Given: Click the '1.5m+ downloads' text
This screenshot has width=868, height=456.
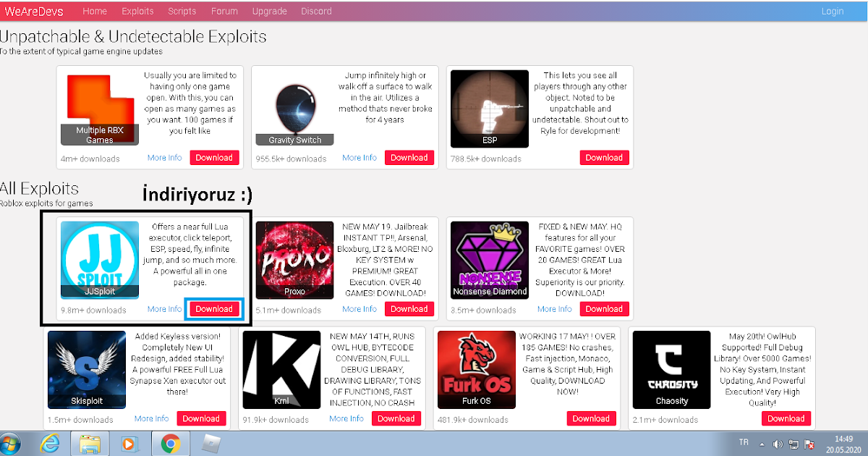Looking at the screenshot, I should [80, 420].
